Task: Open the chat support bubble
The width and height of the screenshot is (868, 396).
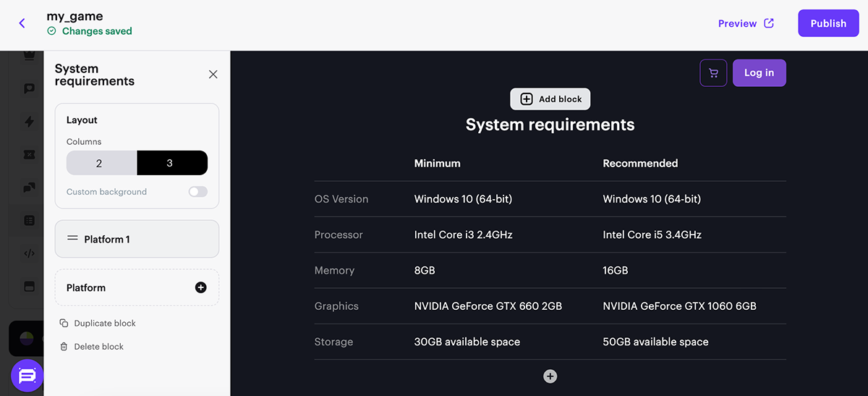Action: (x=27, y=376)
